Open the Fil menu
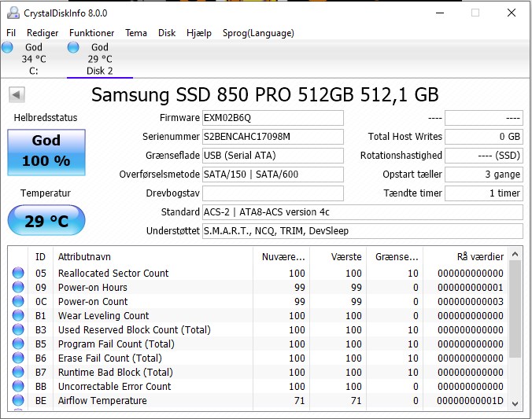 [11, 33]
